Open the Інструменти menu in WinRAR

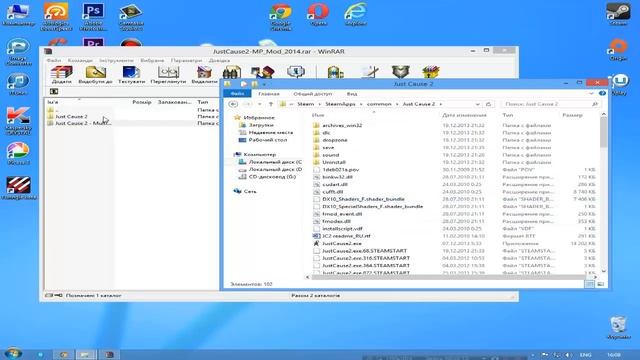116,60
